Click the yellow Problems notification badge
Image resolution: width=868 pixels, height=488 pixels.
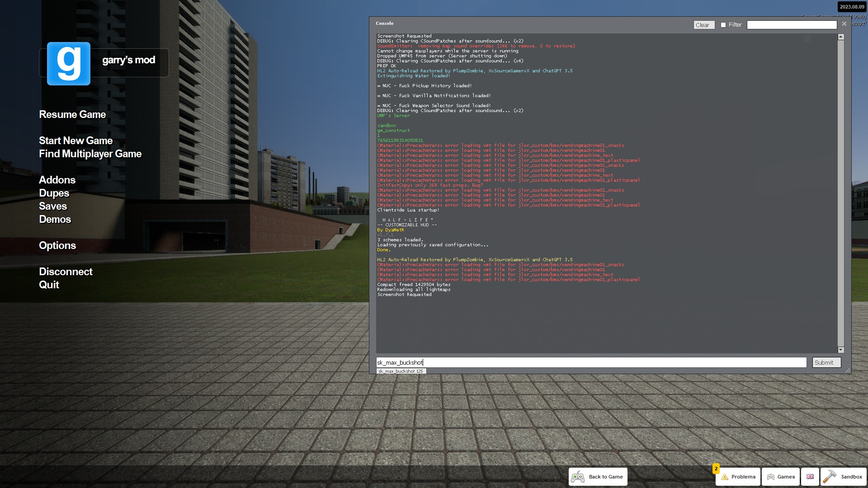pyautogui.click(x=716, y=469)
